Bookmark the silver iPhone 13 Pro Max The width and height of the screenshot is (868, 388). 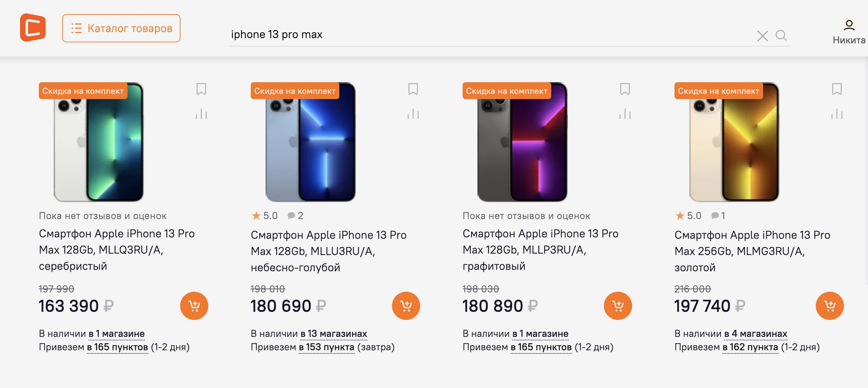click(201, 89)
